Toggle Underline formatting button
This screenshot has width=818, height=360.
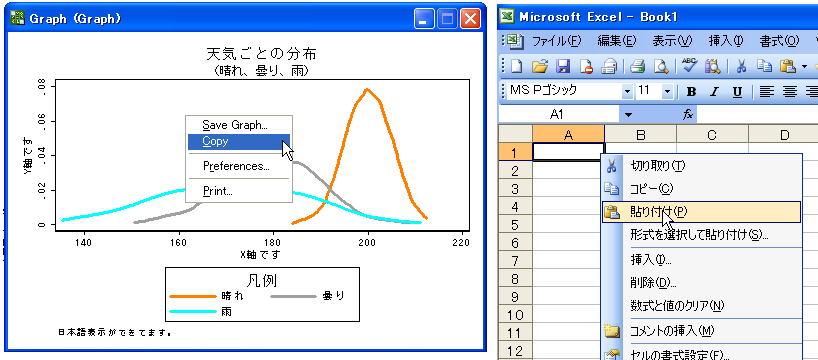coord(737,92)
